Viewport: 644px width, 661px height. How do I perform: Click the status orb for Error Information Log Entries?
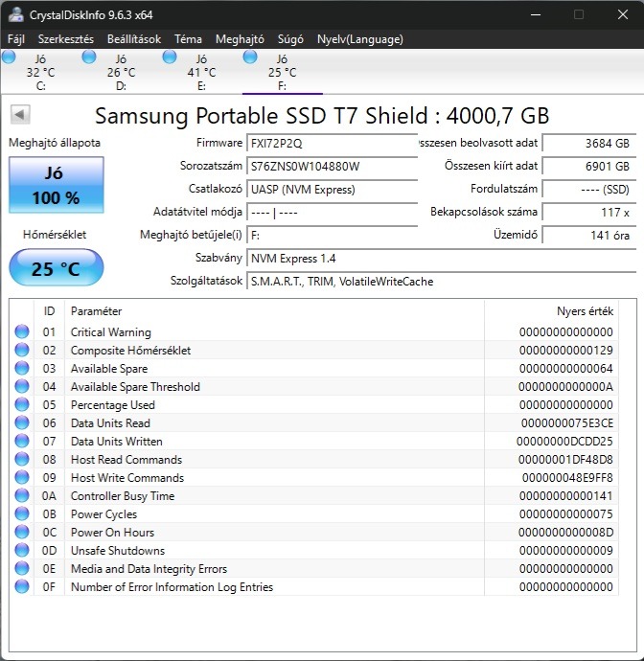(x=22, y=586)
